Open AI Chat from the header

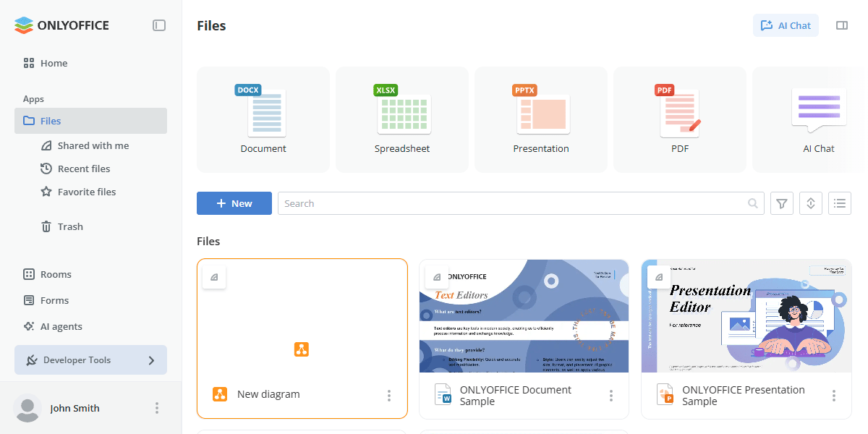tap(786, 25)
